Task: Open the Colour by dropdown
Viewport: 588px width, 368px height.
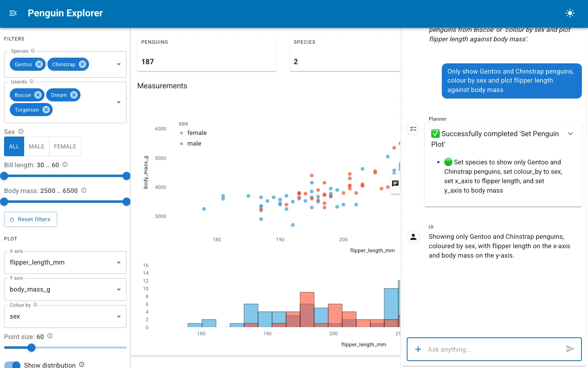Action: pos(65,316)
